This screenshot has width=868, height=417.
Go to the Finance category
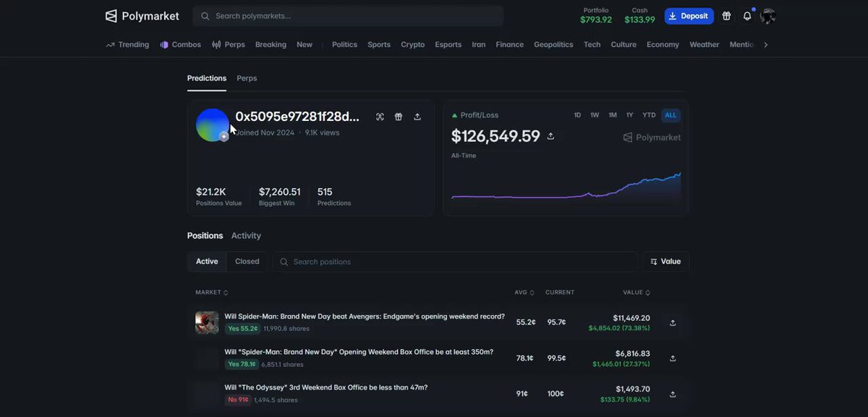(510, 45)
